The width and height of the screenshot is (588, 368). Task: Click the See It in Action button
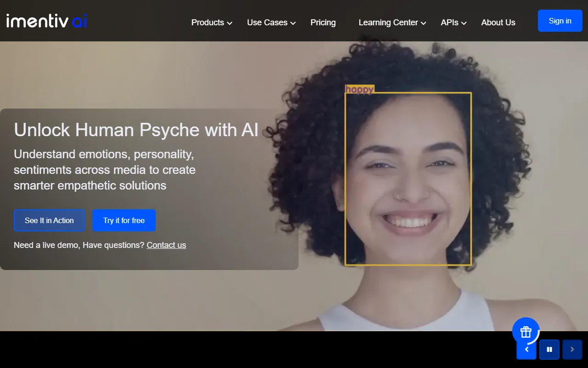49,220
